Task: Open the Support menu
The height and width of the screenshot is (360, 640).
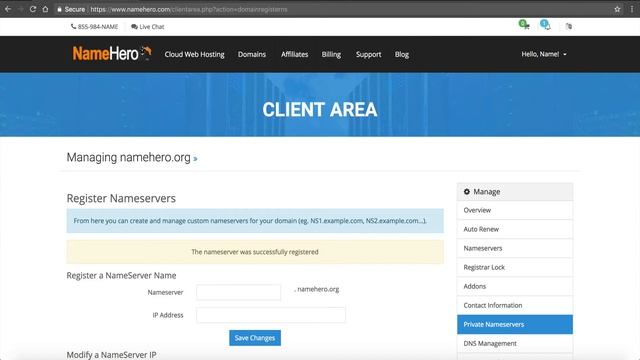Action: tap(368, 54)
